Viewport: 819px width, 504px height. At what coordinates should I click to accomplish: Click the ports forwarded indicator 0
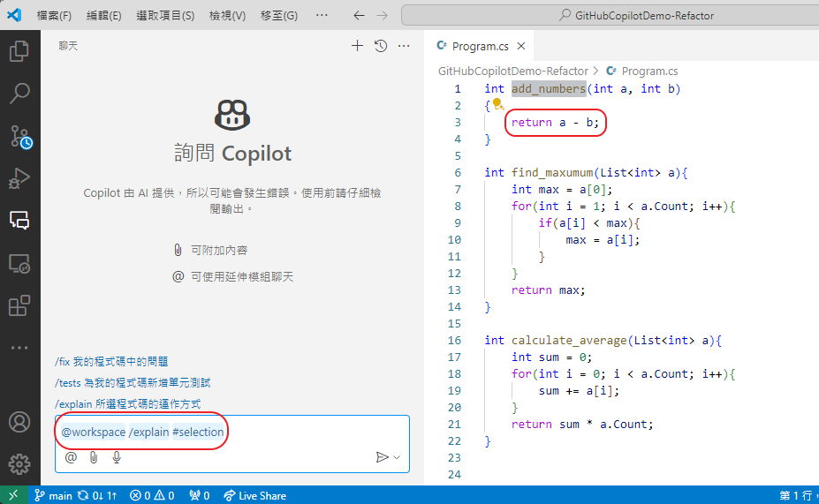pyautogui.click(x=200, y=496)
